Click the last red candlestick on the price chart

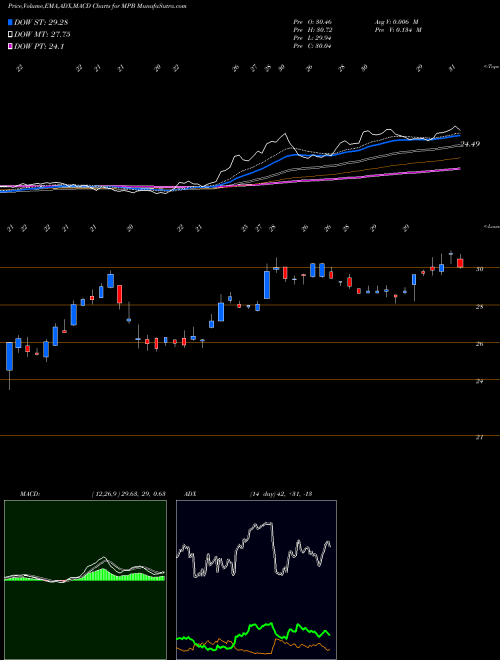pyautogui.click(x=460, y=263)
